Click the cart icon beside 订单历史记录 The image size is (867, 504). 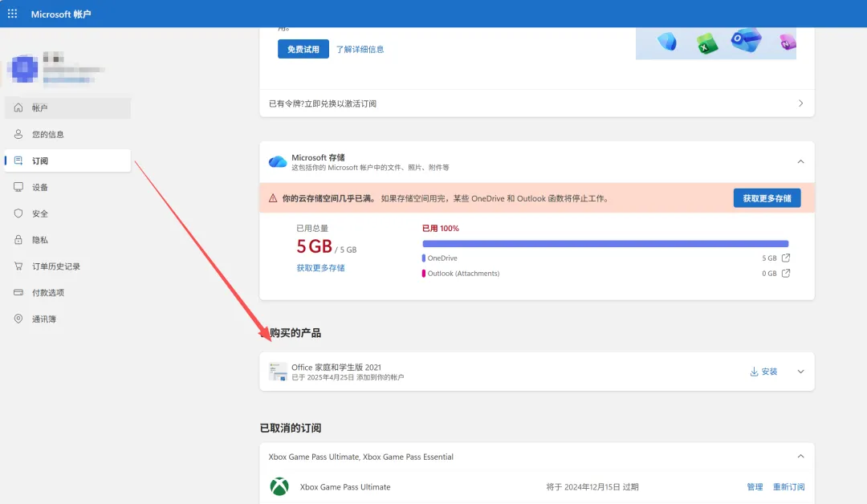pyautogui.click(x=18, y=266)
